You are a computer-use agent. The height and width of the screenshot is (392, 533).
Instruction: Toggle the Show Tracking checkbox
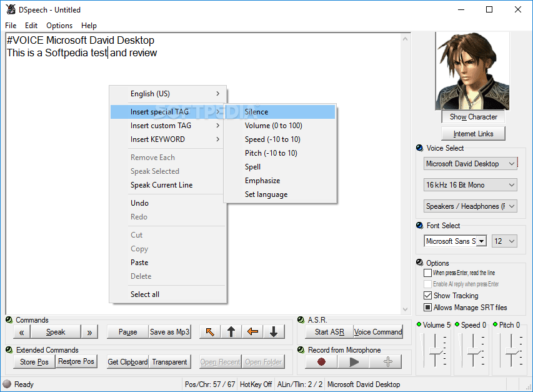tap(427, 296)
